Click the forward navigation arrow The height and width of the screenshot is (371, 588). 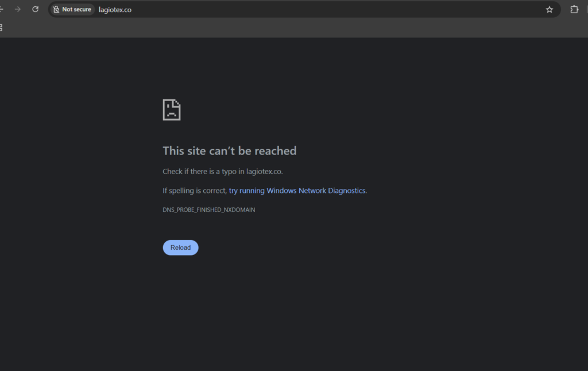18,9
